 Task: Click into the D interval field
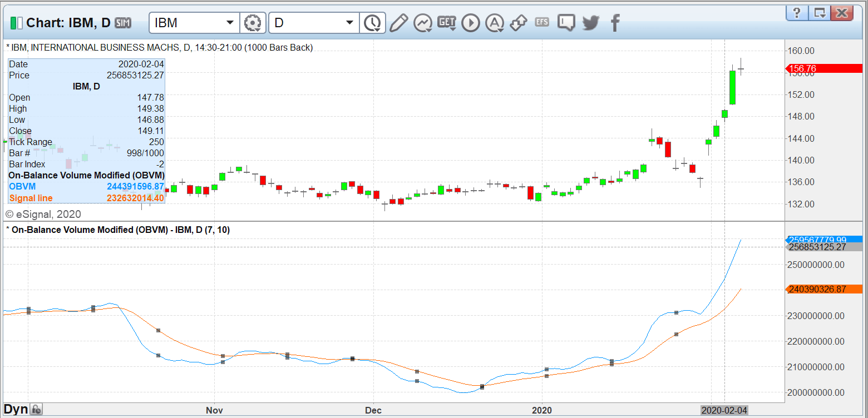pos(307,23)
